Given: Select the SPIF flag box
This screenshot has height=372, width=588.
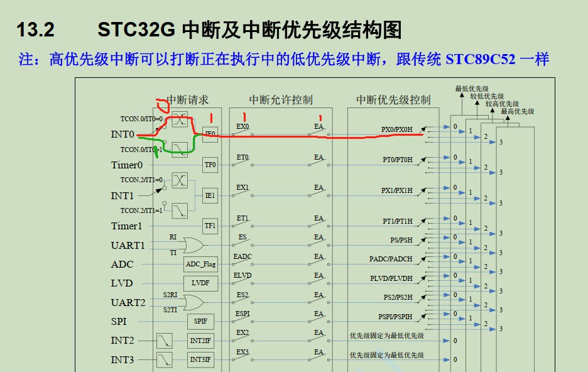Looking at the screenshot, I should (x=200, y=321).
